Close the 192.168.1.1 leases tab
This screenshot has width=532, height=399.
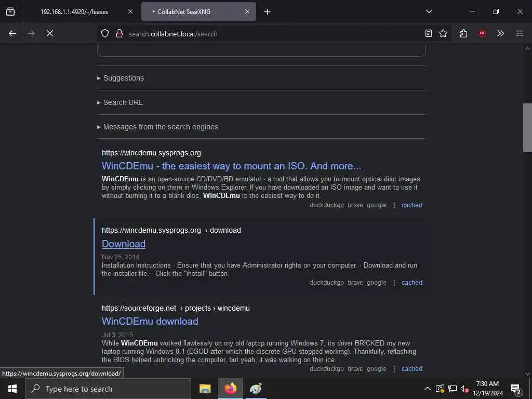pos(130,11)
